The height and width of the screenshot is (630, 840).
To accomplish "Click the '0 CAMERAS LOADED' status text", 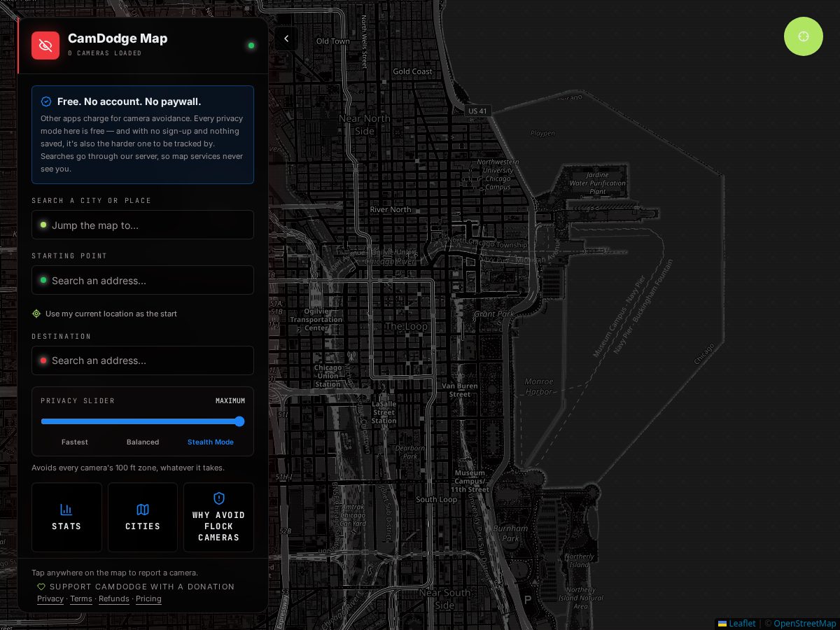I will click(105, 53).
